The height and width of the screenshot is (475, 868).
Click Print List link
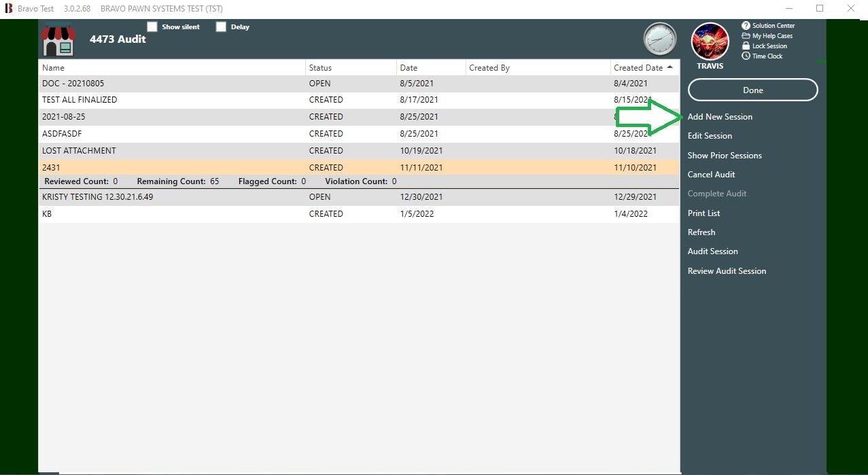click(x=704, y=213)
